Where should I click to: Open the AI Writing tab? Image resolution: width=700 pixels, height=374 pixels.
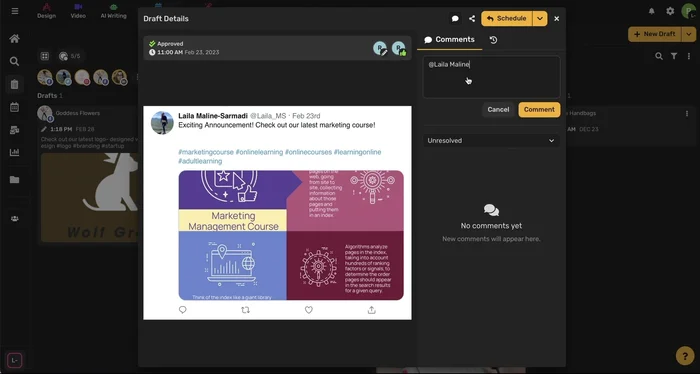113,11
